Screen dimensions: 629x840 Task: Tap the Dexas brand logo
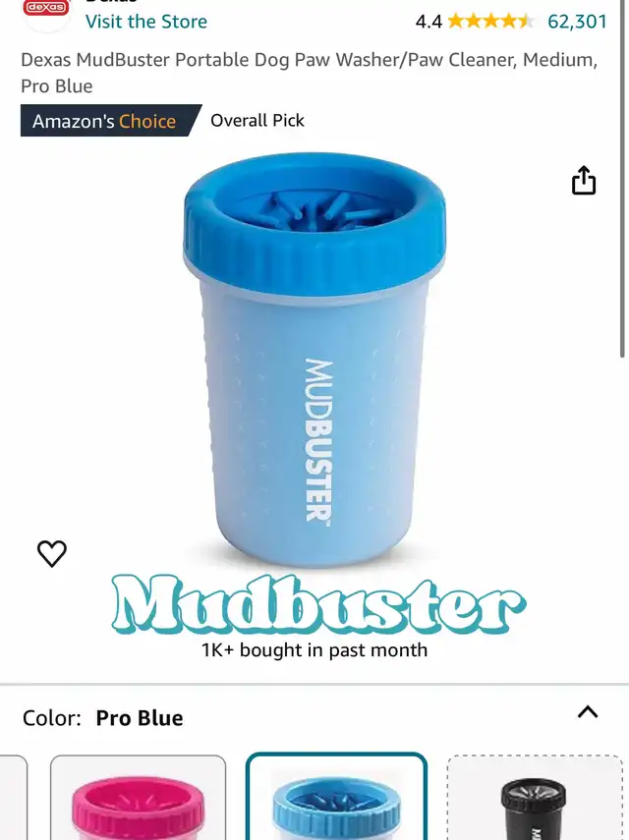tap(46, 12)
